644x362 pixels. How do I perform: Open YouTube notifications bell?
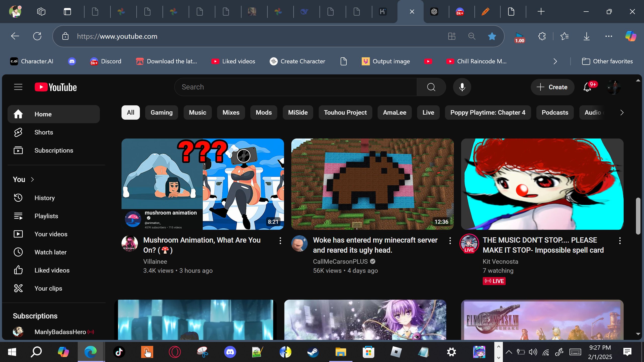point(587,87)
